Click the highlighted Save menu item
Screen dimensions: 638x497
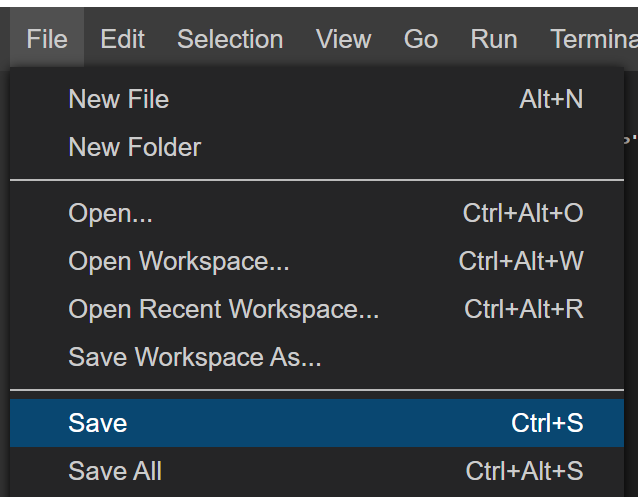coord(98,423)
